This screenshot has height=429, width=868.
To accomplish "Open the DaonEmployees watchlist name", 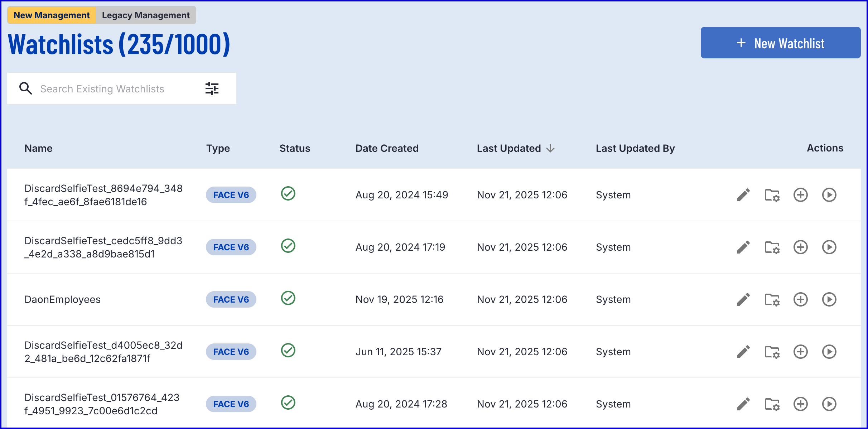I will (x=63, y=299).
